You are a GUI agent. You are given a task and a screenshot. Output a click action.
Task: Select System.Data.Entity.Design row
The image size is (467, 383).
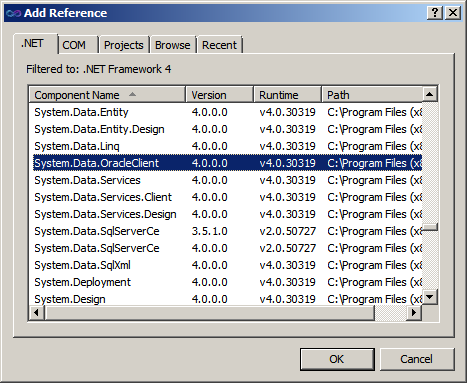[227, 129]
